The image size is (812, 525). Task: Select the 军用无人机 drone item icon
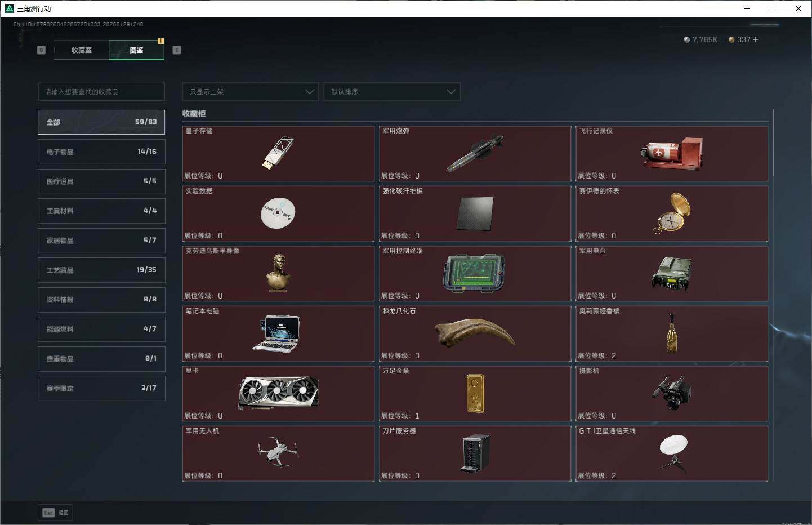[x=278, y=452]
